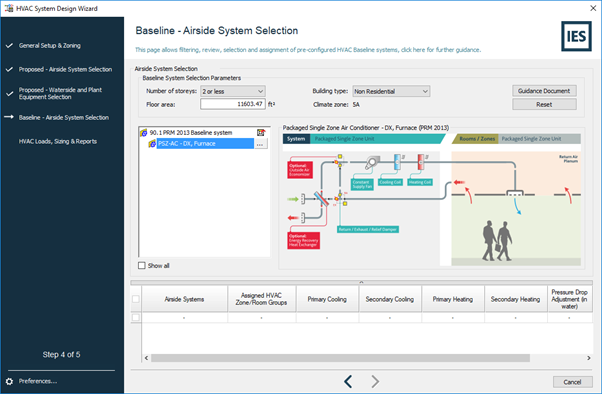Click the 90.1 PRM 2013 Baseline system icon
The width and height of the screenshot is (602, 394).
pos(144,133)
